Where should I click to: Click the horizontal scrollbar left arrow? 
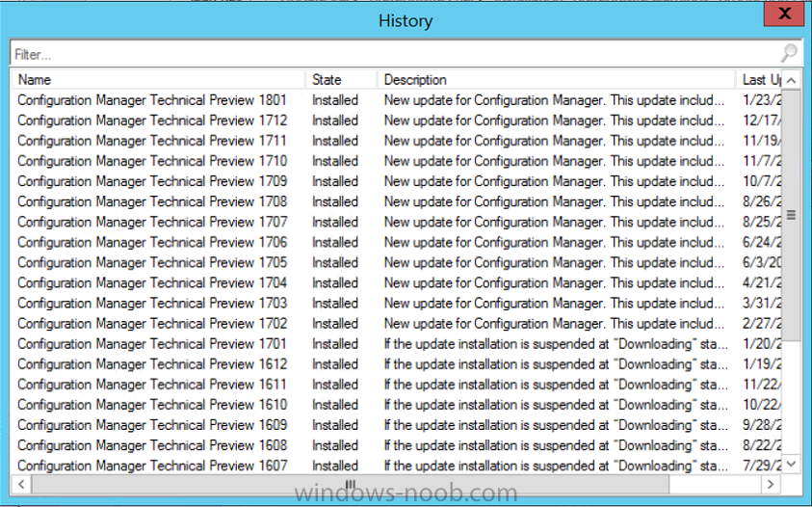[x=21, y=484]
